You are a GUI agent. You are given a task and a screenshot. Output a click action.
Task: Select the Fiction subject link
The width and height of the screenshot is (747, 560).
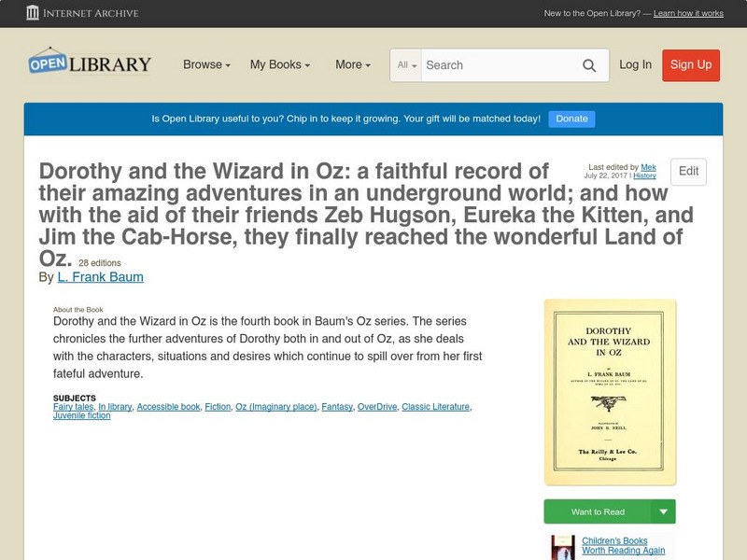(x=218, y=407)
